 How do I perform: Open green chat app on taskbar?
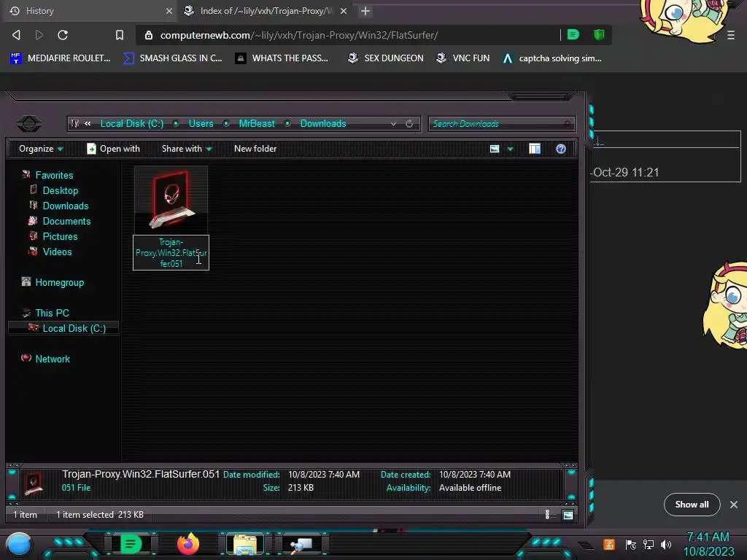coord(131,544)
